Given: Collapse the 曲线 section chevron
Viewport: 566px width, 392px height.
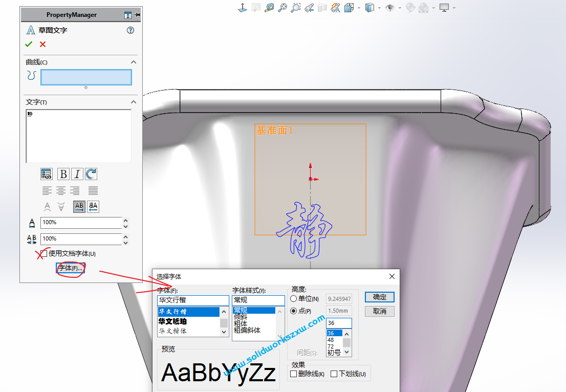Looking at the screenshot, I should (x=134, y=62).
